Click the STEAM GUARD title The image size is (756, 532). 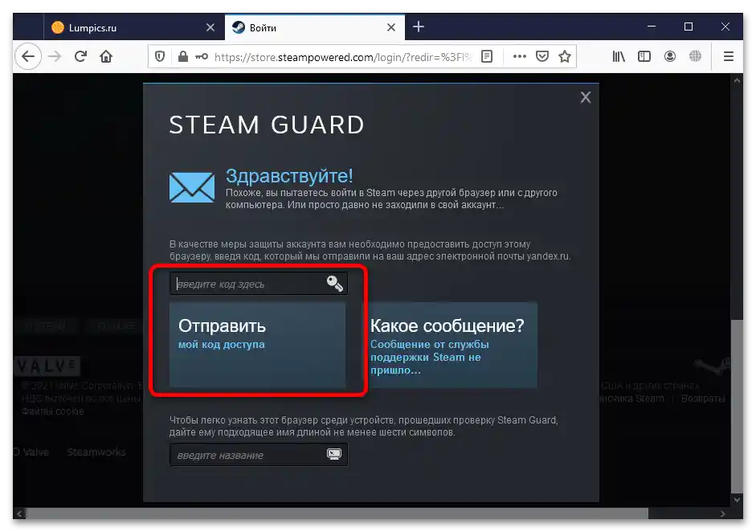point(267,125)
